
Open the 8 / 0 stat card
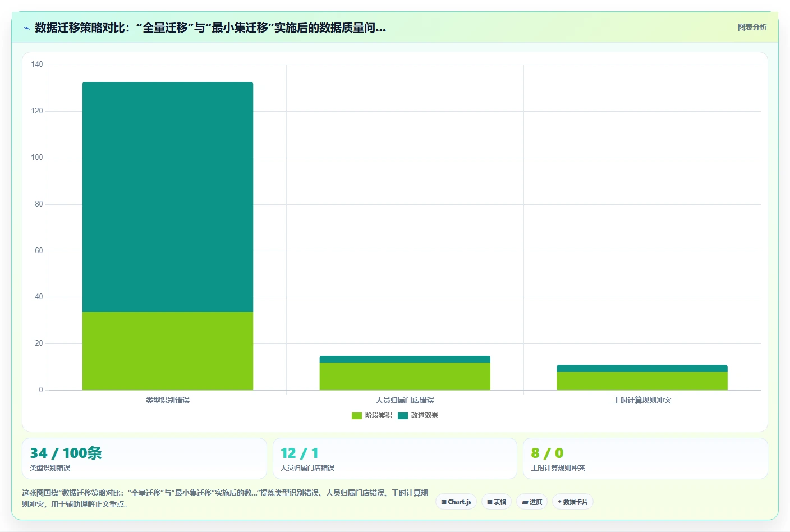coord(645,458)
